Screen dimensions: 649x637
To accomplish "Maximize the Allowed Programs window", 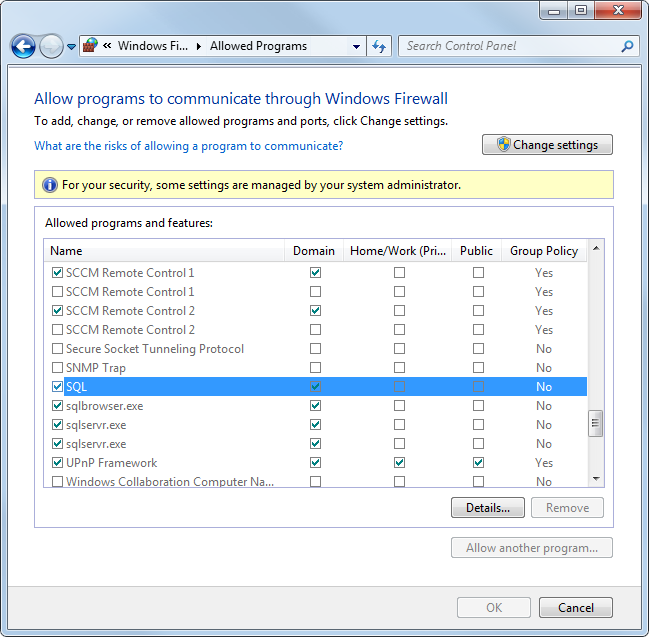I will coord(581,10).
